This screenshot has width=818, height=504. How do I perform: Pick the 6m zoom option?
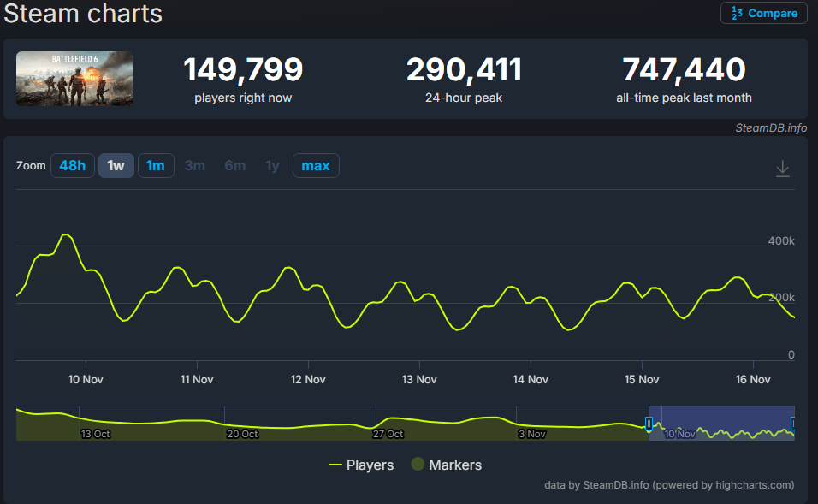(x=235, y=165)
